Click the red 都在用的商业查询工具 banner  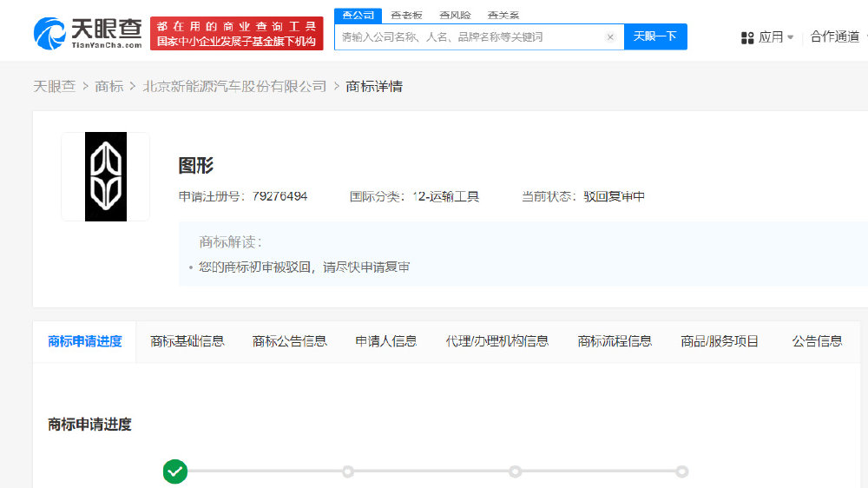click(236, 33)
